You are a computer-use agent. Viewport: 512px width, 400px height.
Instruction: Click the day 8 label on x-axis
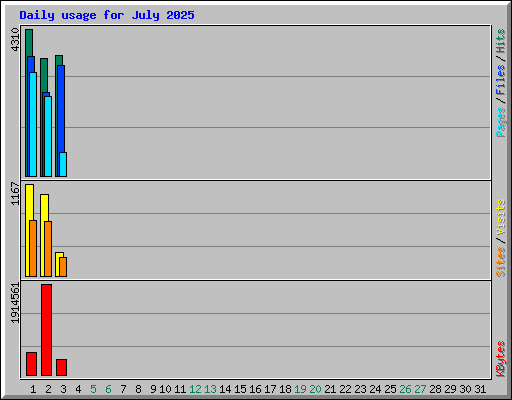[x=138, y=389]
